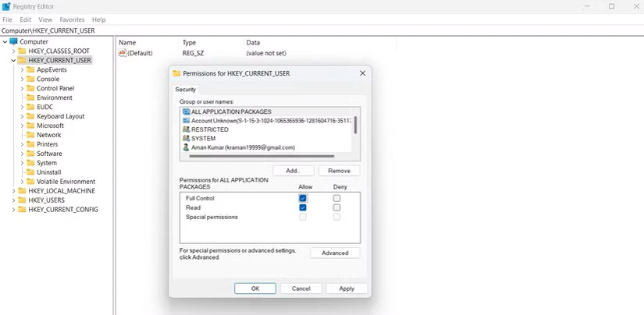Viewport: 644px width, 315px height.
Task: Click the HKEY_LOCAL_MACHINE folder icon
Action: (x=22, y=191)
